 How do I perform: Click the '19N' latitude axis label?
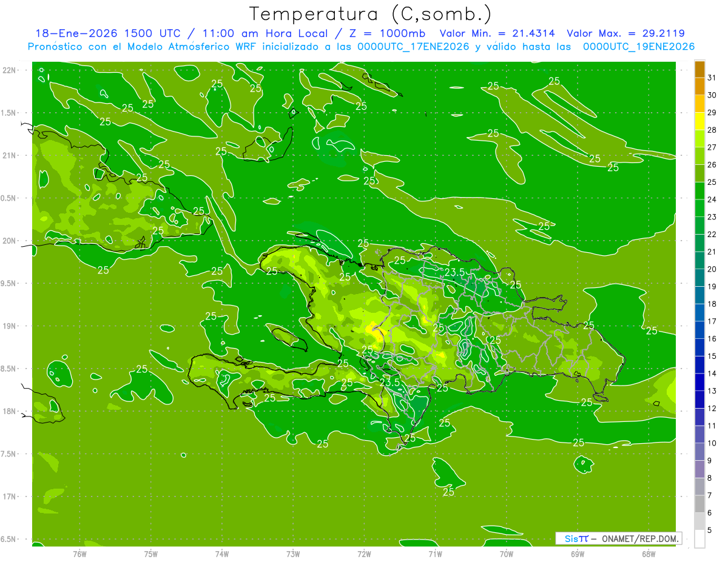9,326
